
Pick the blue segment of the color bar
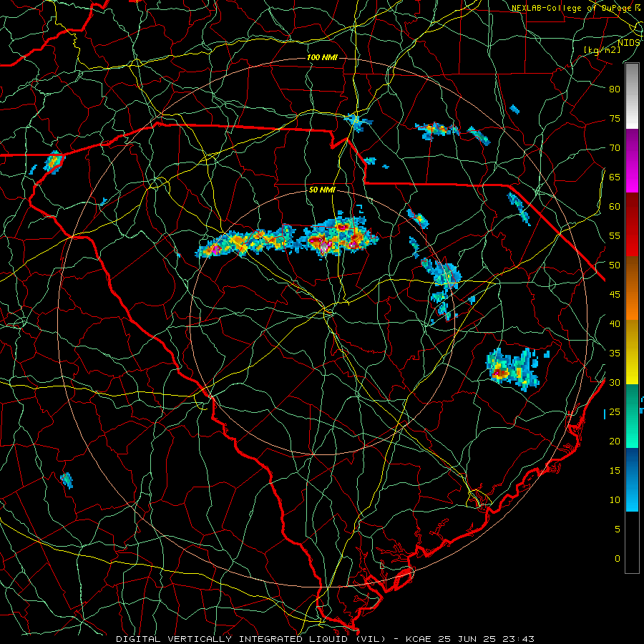pyautogui.click(x=632, y=479)
